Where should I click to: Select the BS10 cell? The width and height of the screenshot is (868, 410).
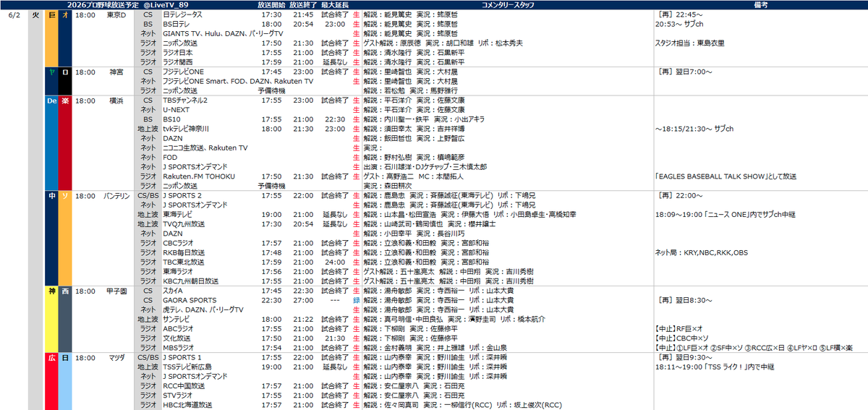pos(171,119)
